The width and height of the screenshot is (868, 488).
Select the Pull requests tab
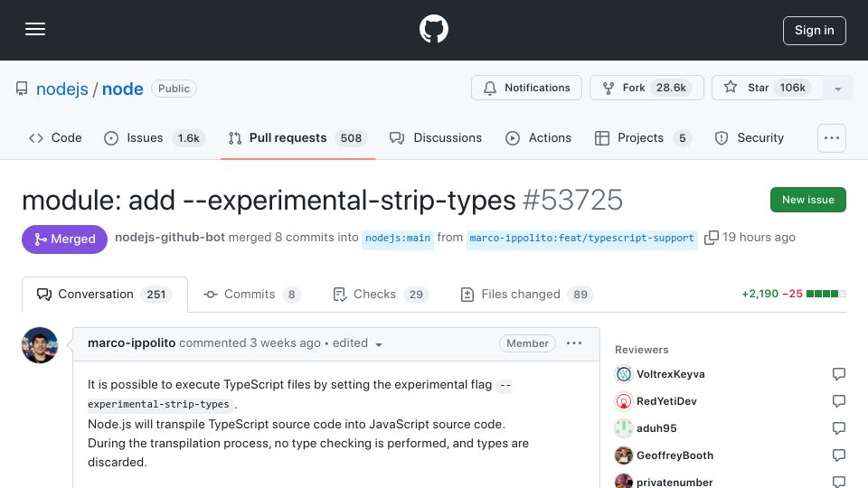pos(297,137)
